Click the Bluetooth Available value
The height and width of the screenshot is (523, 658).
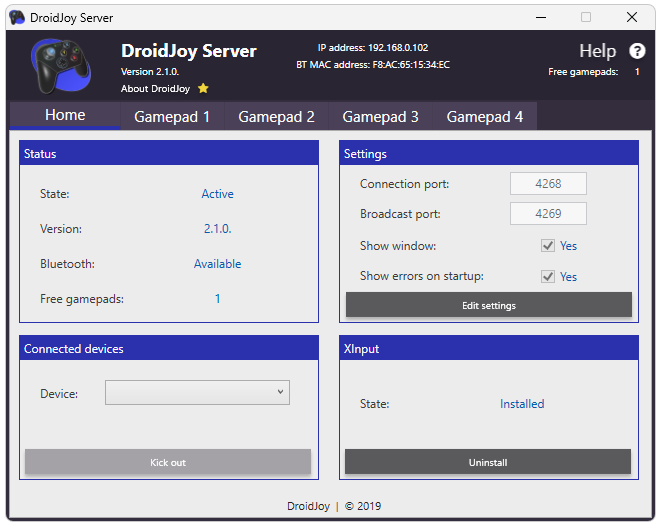pyautogui.click(x=217, y=264)
